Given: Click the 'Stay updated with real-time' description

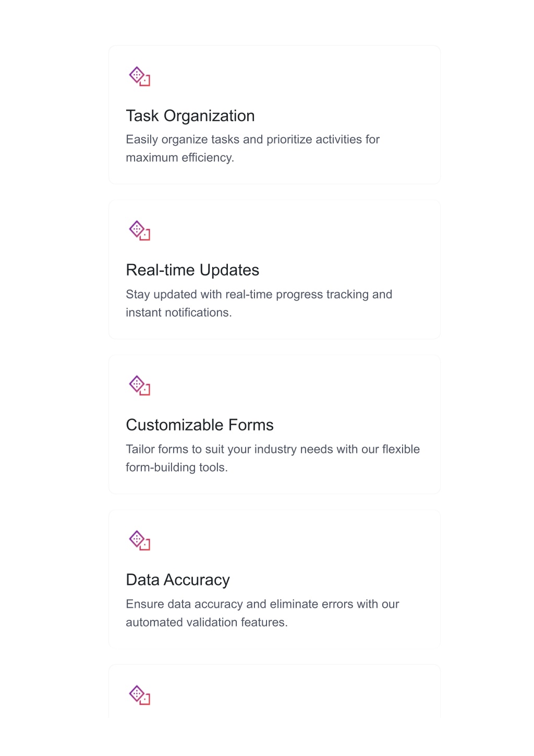Looking at the screenshot, I should [x=259, y=303].
